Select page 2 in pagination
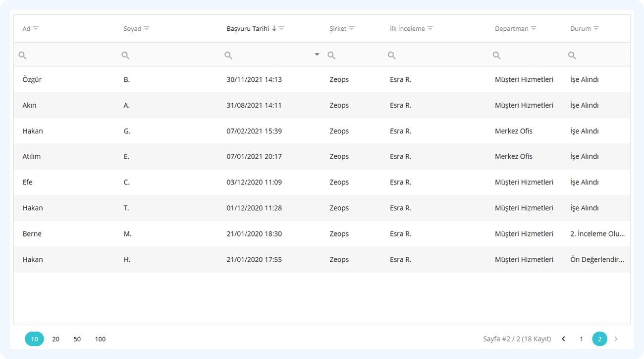Viewport: 644px width, 359px height. click(x=600, y=339)
